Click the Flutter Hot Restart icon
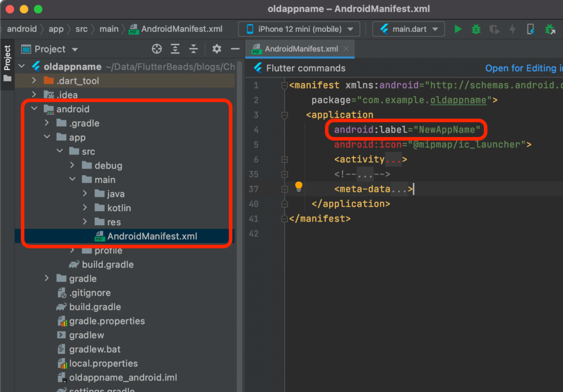The width and height of the screenshot is (563, 392). 494,29
